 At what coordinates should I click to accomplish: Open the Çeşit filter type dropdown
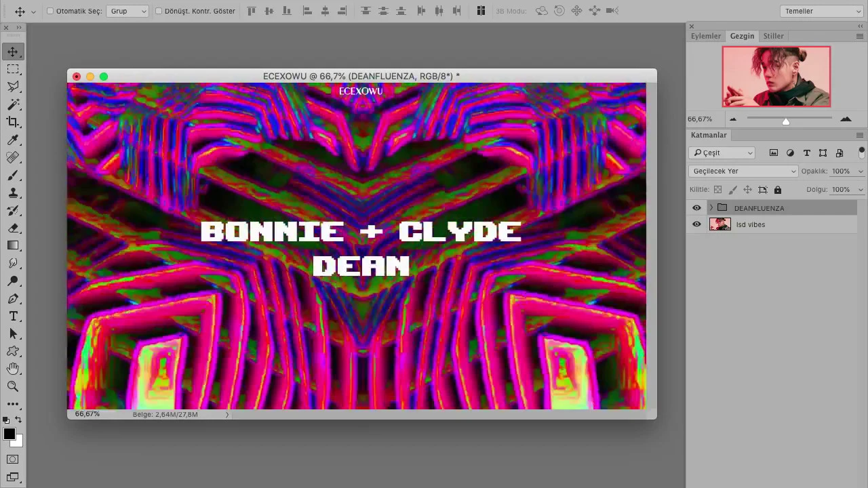[722, 153]
